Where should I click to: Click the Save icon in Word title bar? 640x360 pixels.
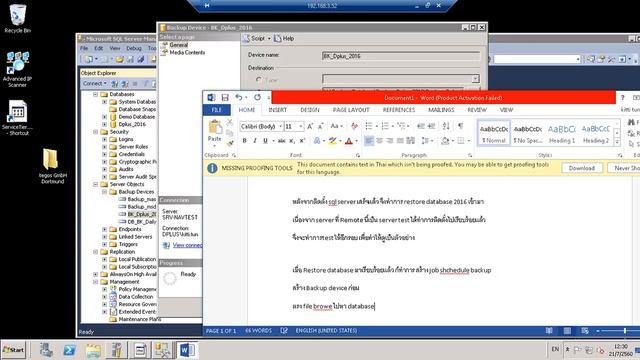(x=225, y=98)
